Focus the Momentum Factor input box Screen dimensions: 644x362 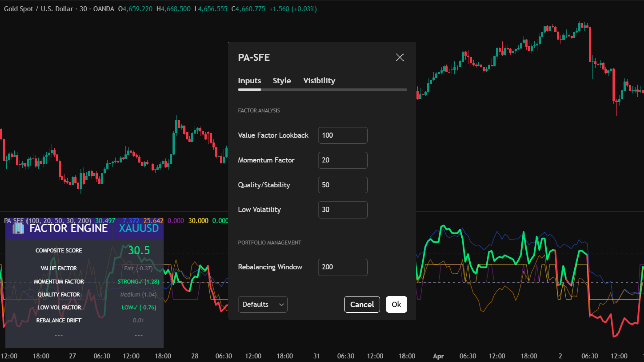(x=342, y=160)
